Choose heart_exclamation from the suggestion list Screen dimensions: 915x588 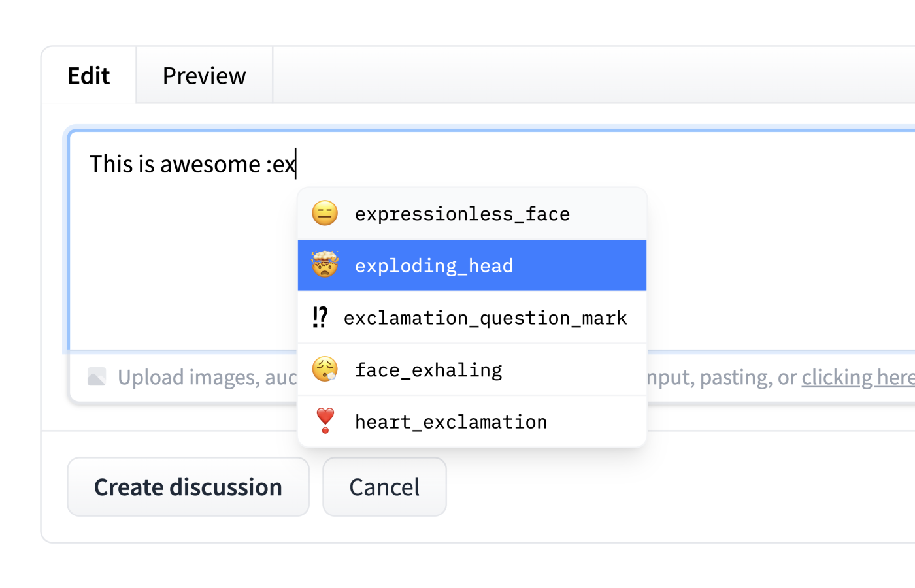point(451,422)
